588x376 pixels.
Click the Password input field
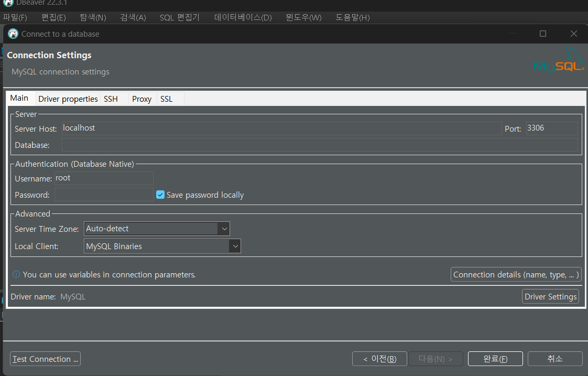click(x=104, y=195)
